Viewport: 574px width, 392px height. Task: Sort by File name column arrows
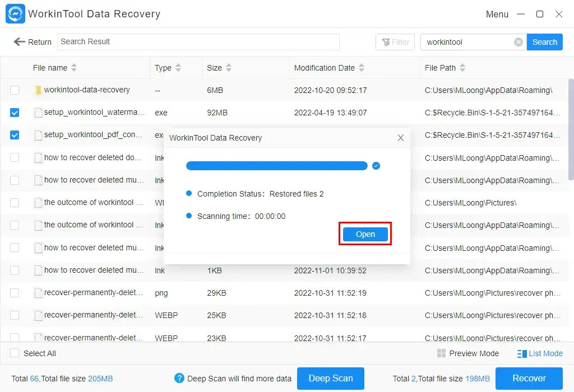74,68
